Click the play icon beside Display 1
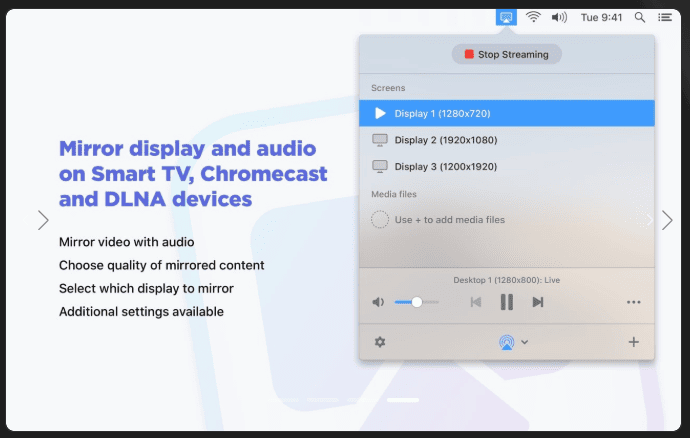 380,114
